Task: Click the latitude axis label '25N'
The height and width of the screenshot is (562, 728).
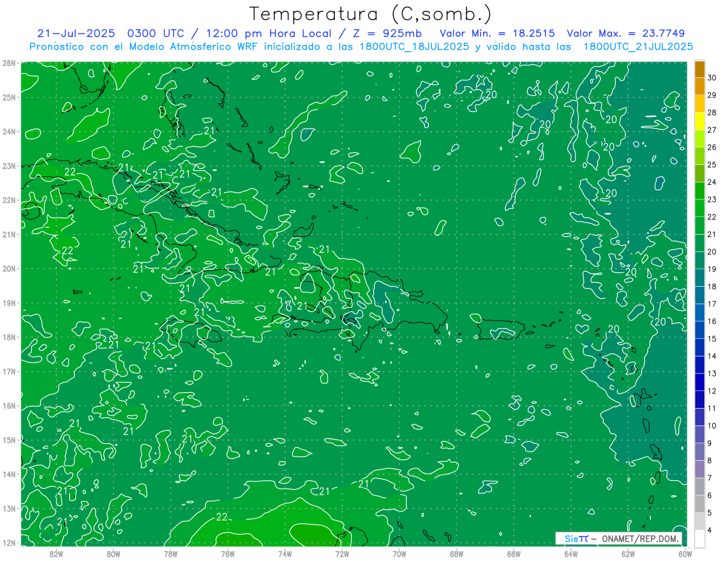Action: click(x=8, y=97)
